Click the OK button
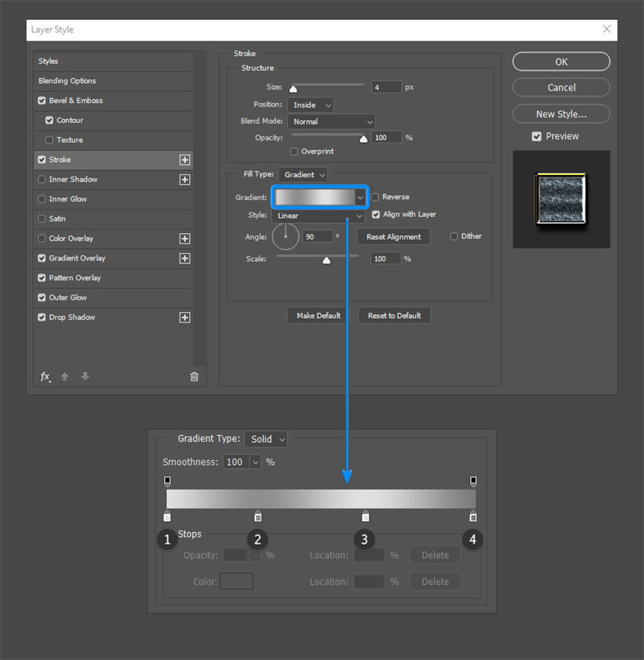The width and height of the screenshot is (644, 660). pyautogui.click(x=561, y=62)
